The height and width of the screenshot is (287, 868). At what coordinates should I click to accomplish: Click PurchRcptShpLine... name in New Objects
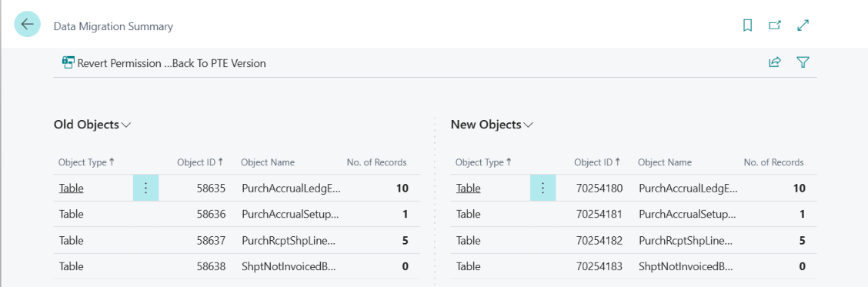(x=686, y=241)
